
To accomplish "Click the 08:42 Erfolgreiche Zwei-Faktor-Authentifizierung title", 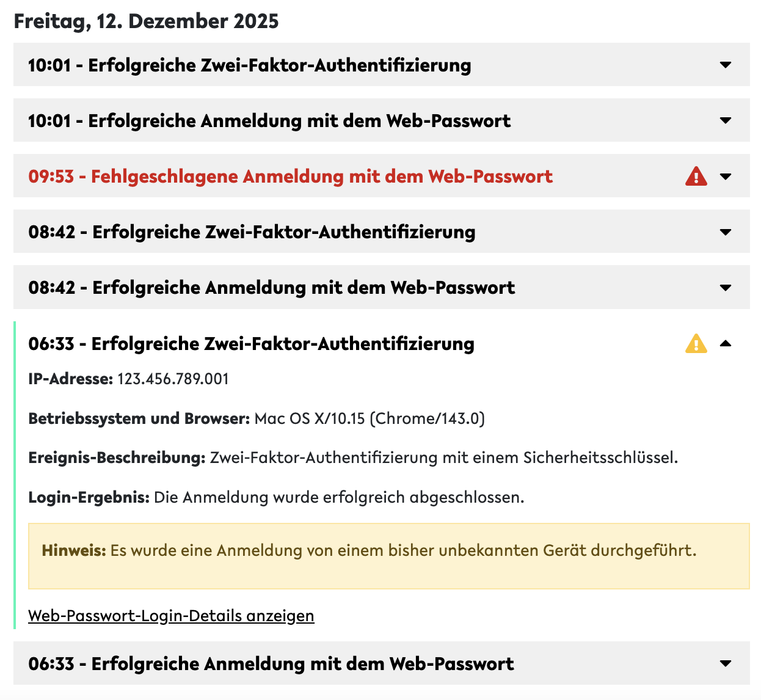I will (x=252, y=232).
